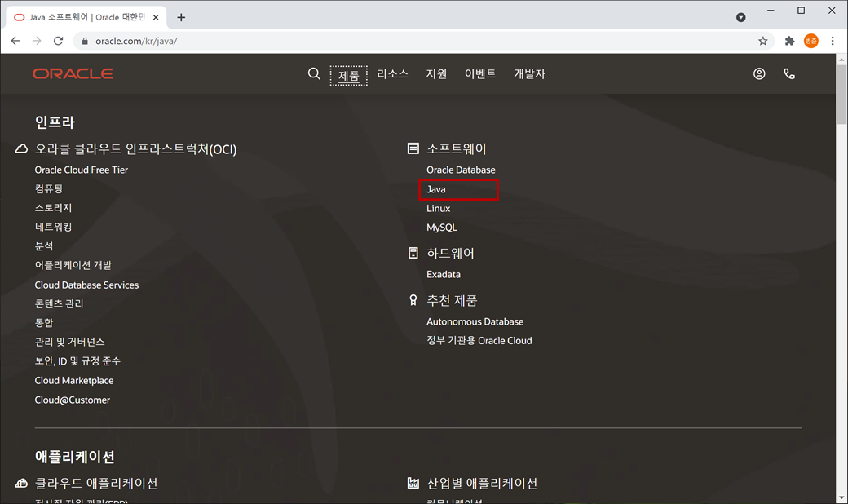Click the 컴퓨팅 link
This screenshot has height=504, width=848.
(49, 188)
